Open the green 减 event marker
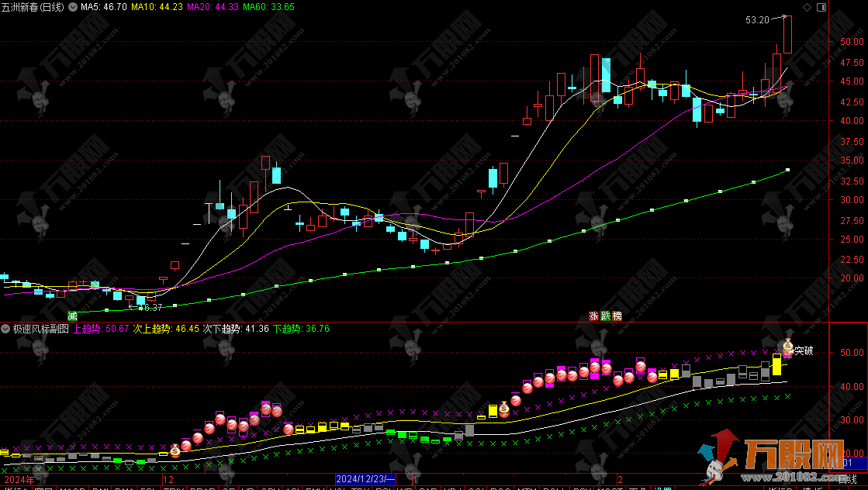This screenshot has width=868, height=490. tap(72, 316)
